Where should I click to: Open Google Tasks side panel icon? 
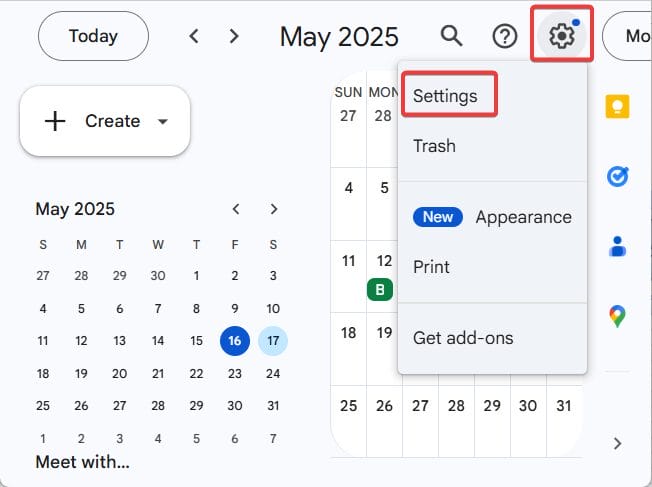(x=617, y=177)
